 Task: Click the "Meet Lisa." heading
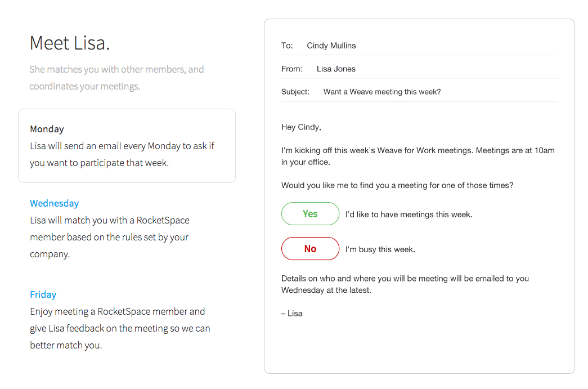click(70, 43)
